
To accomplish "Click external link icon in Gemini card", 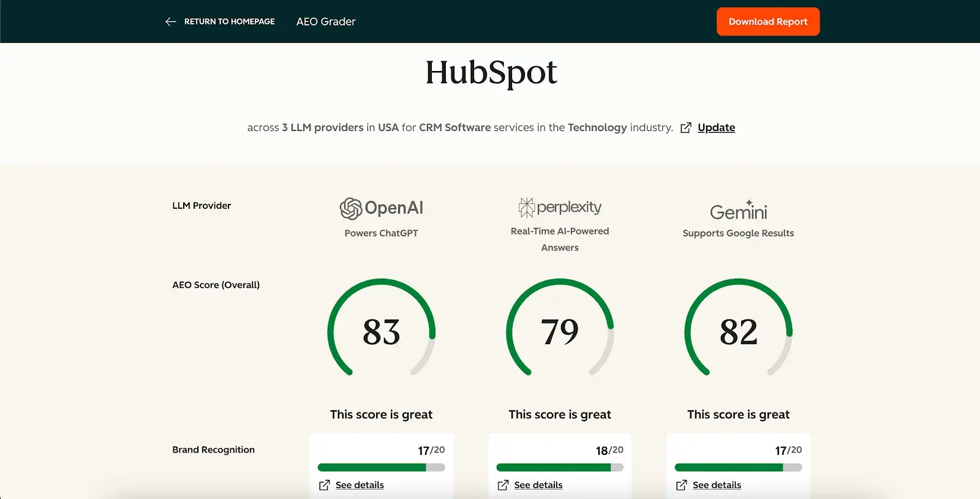I will [x=681, y=485].
